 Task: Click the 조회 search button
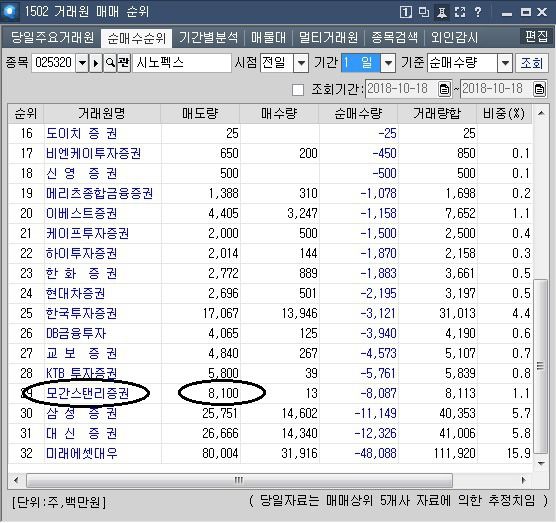coord(532,63)
